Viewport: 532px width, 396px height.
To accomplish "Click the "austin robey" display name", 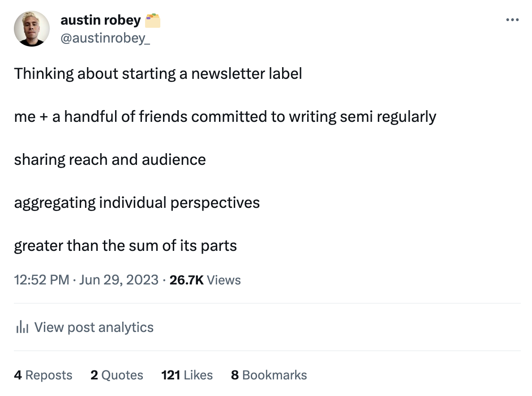I will tap(100, 21).
